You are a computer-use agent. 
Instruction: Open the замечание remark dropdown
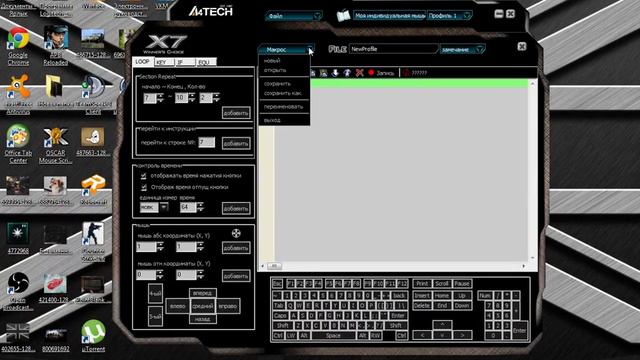click(462, 49)
